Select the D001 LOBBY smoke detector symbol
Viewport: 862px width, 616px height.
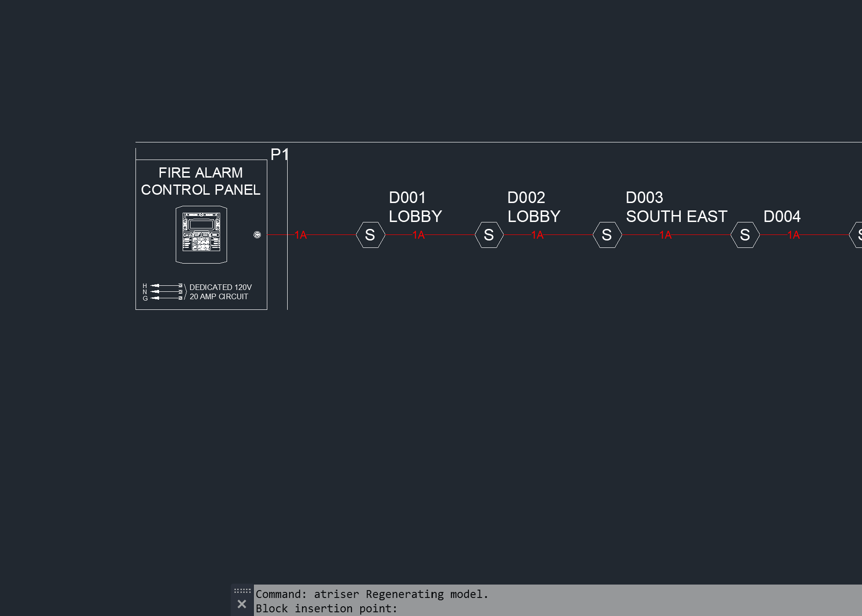(x=370, y=235)
